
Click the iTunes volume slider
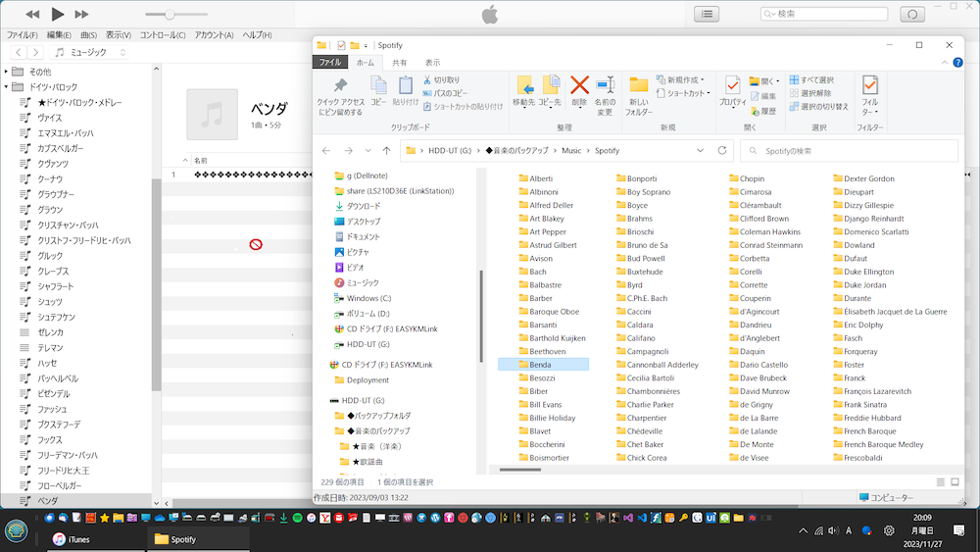tap(171, 15)
